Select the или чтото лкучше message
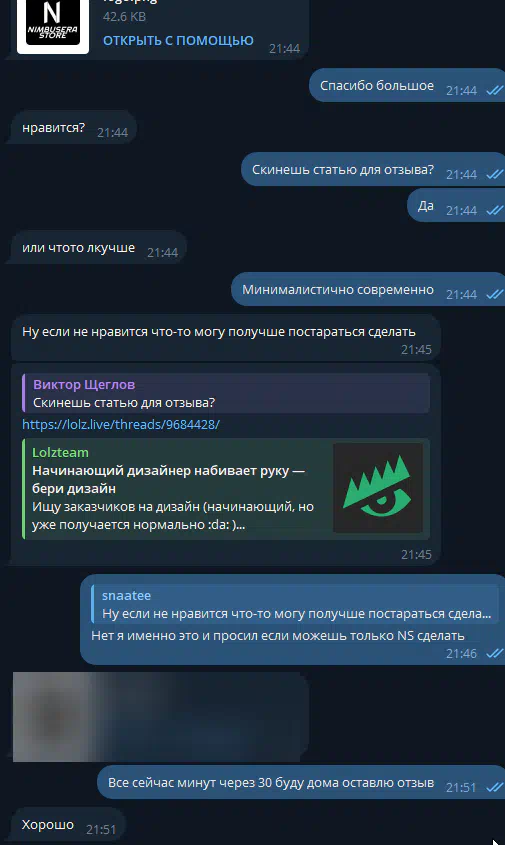This screenshot has height=845, width=505. click(99, 248)
